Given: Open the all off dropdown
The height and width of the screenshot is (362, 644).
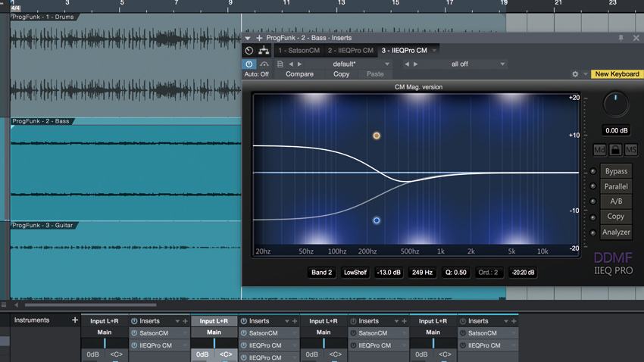Looking at the screenshot, I should pos(502,64).
